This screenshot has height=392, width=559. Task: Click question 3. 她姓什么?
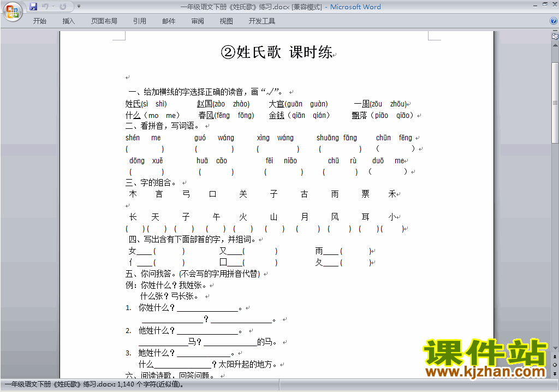click(x=150, y=353)
